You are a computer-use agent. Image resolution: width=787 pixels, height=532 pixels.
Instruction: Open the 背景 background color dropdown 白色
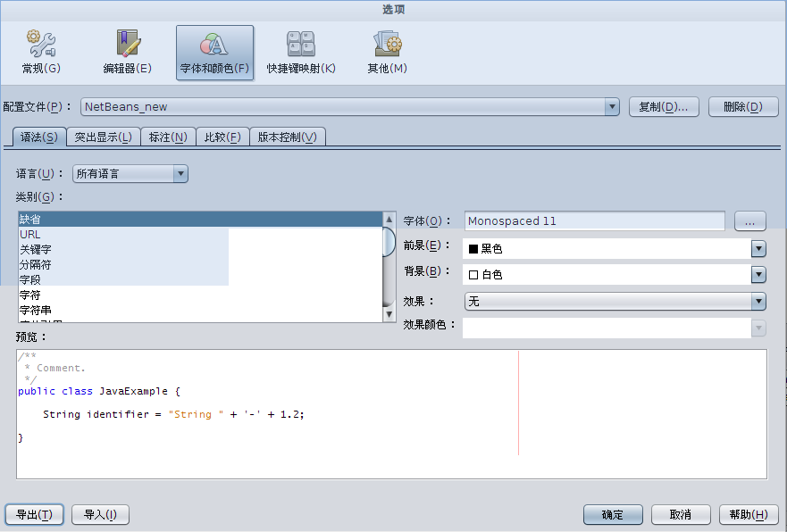pyautogui.click(x=615, y=274)
